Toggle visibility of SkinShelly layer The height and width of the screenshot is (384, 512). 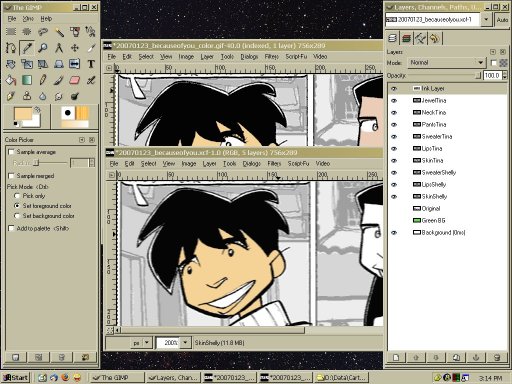[394, 196]
